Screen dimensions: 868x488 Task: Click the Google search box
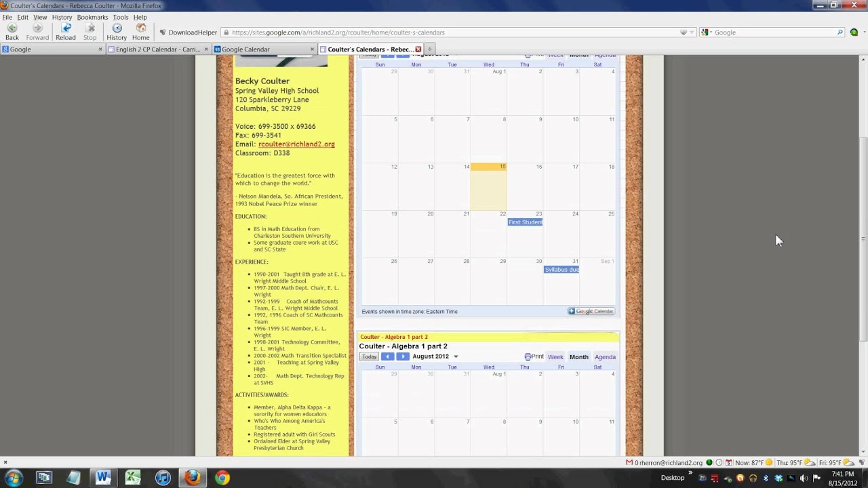point(773,33)
